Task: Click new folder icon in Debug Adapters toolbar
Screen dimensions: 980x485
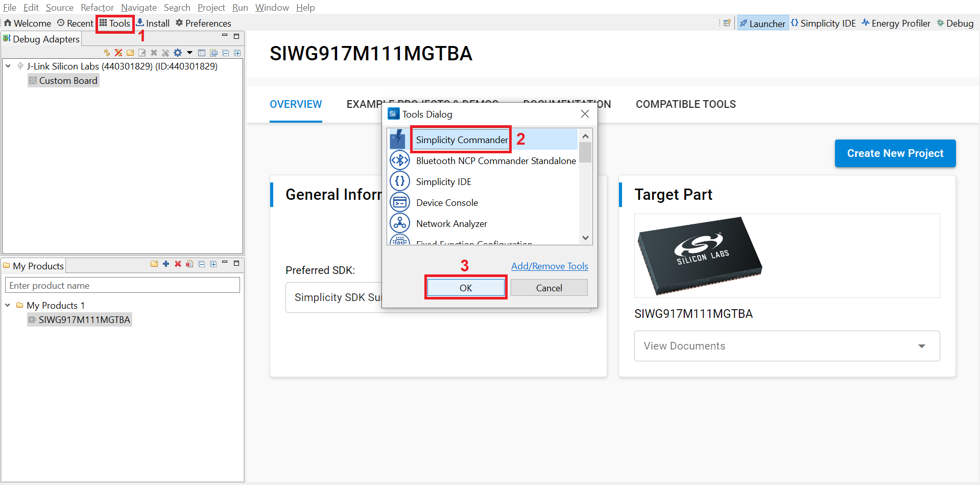Action: point(130,53)
